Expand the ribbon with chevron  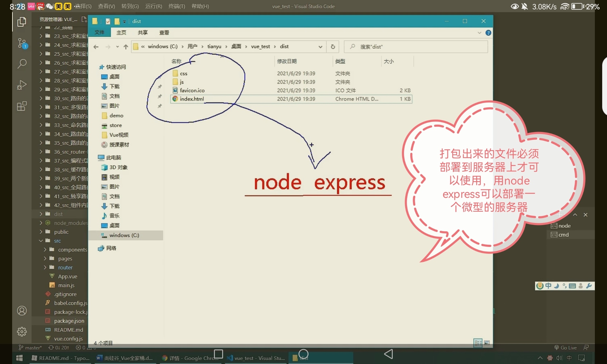tap(480, 33)
